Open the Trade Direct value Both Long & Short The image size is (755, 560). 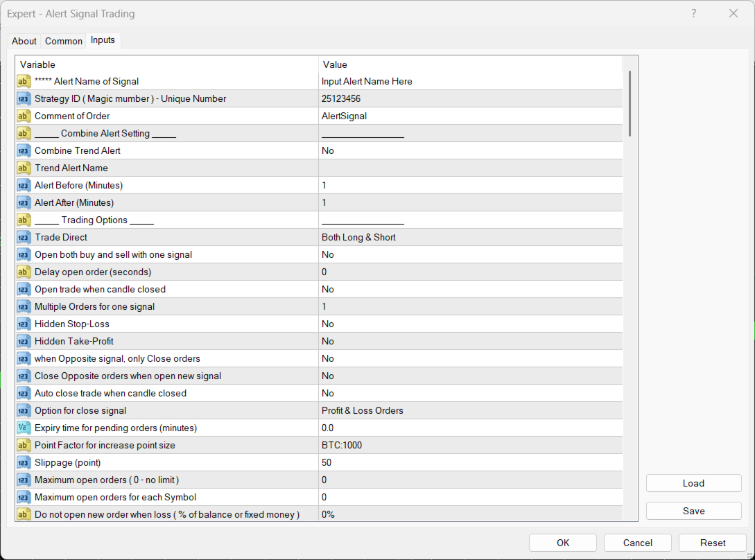[471, 238]
